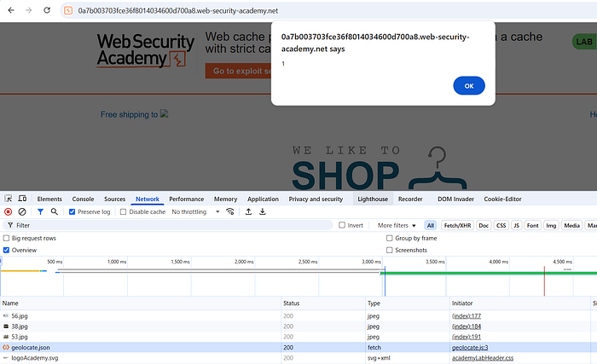The height and width of the screenshot is (364, 597).
Task: Dismiss the alert with the OK button
Action: [x=469, y=85]
